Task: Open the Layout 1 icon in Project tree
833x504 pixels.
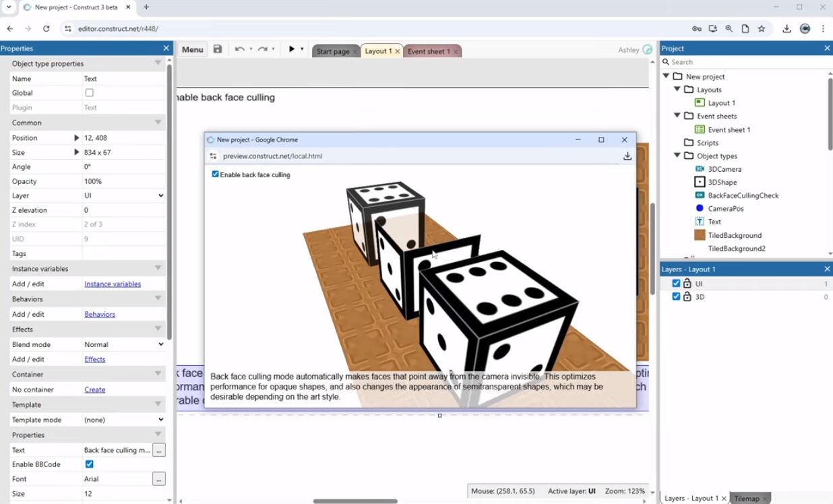Action: pos(700,103)
